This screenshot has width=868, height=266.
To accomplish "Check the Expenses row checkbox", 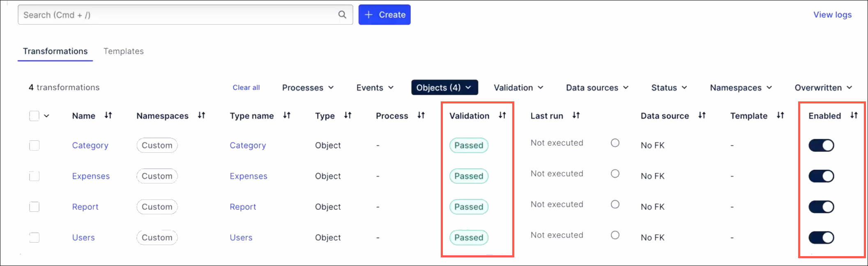I will 35,176.
